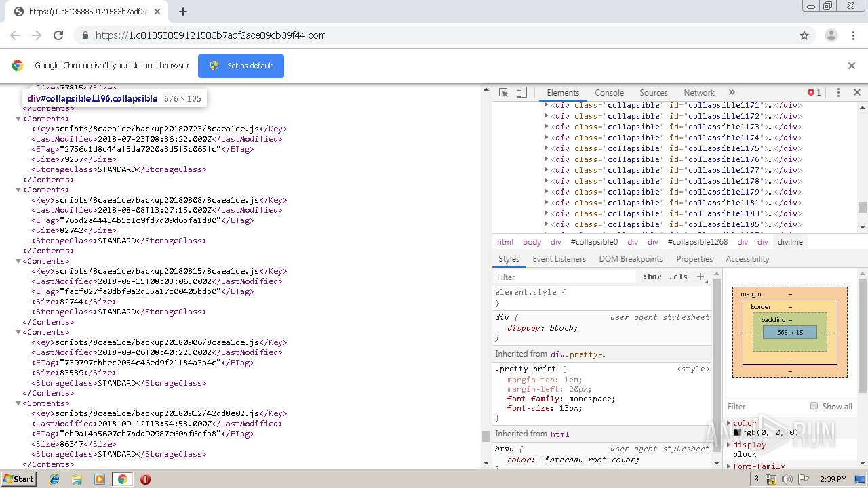This screenshot has height=488, width=868.
Task: Select #collapsible0 in breadcrumb
Action: click(594, 242)
